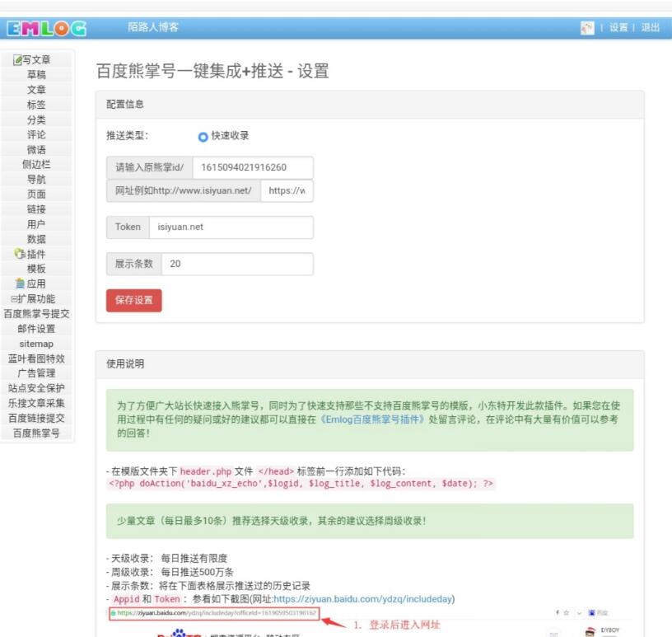The width and height of the screenshot is (672, 637).
Task: Select the 快速收录 radio option
Action: tap(203, 137)
